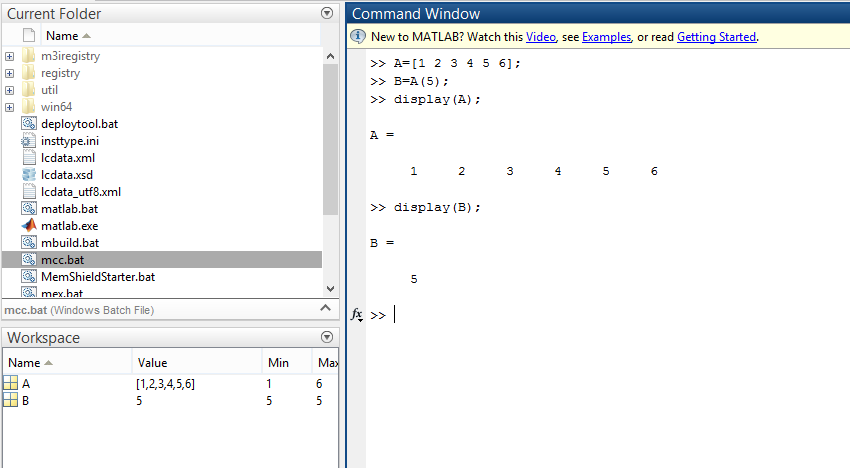Select MemShieldStarter.bat file name

coord(98,277)
